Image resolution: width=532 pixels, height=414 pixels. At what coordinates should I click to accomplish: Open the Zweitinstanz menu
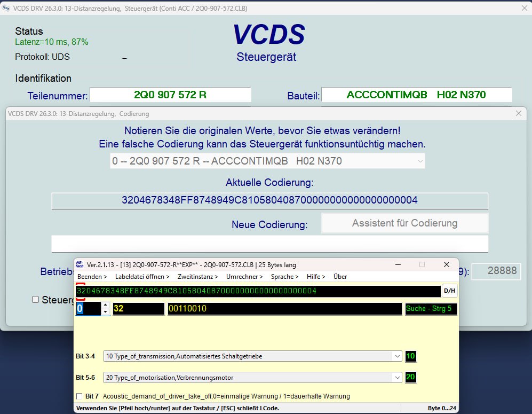click(198, 277)
